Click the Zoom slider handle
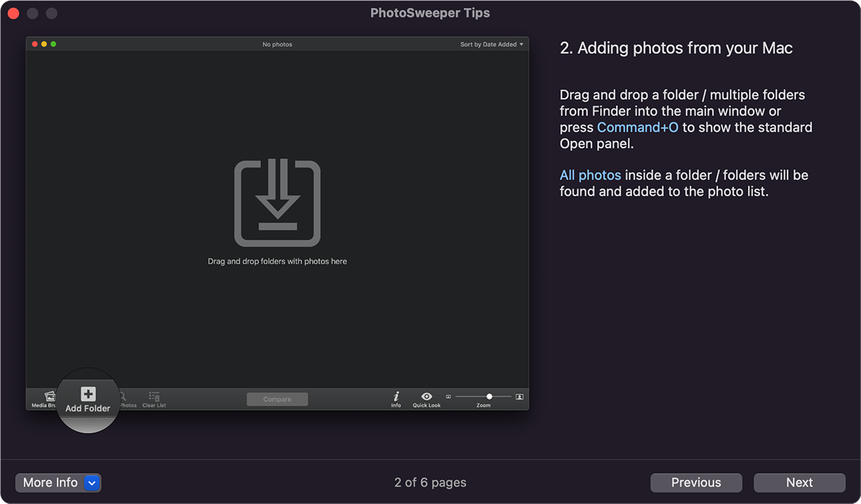This screenshot has width=861, height=504. point(489,396)
